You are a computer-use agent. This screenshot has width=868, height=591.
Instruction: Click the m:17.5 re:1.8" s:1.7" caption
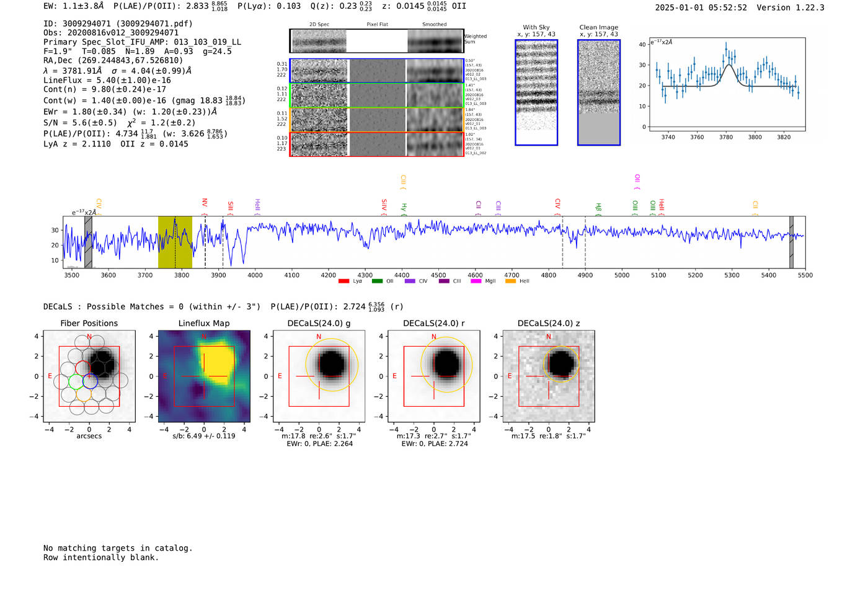click(549, 436)
